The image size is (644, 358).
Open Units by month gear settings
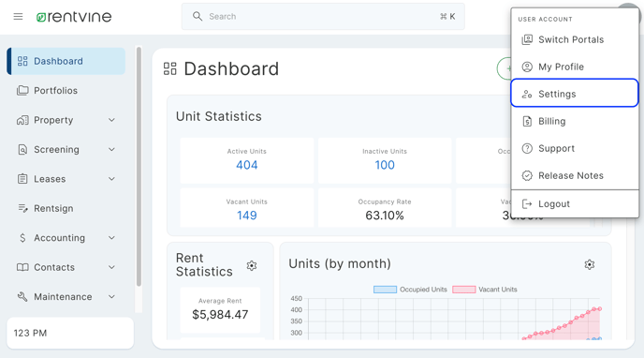click(x=590, y=264)
